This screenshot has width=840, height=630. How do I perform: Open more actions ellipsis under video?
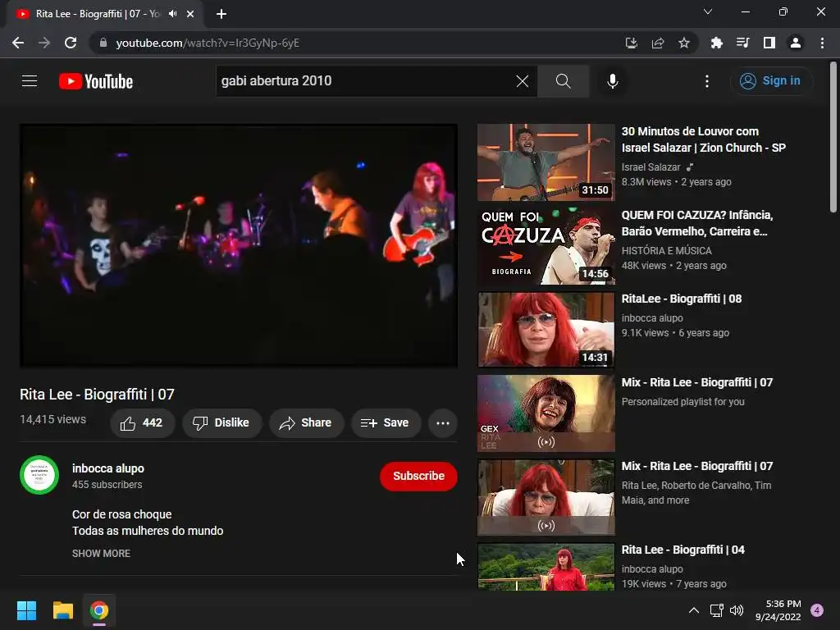(x=442, y=422)
